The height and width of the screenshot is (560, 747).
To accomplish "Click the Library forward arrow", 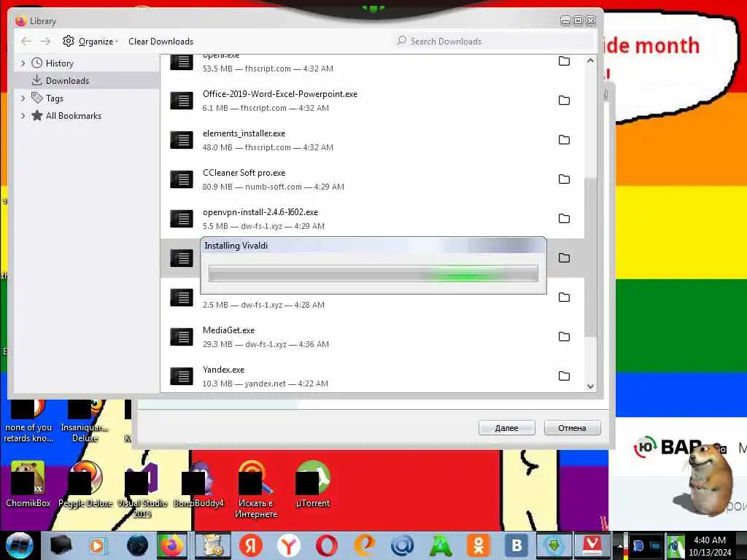I will (x=45, y=42).
